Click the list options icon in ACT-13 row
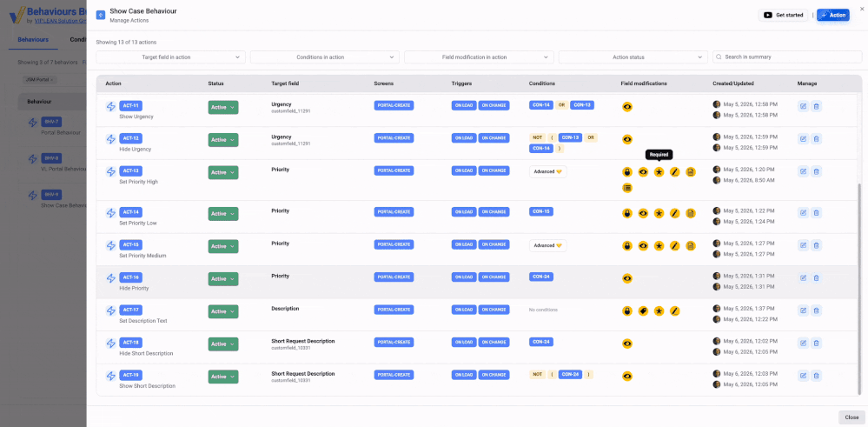 tap(627, 189)
